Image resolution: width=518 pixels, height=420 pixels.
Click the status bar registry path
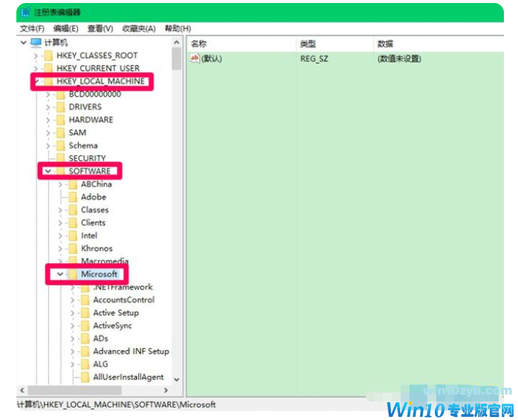(116, 404)
